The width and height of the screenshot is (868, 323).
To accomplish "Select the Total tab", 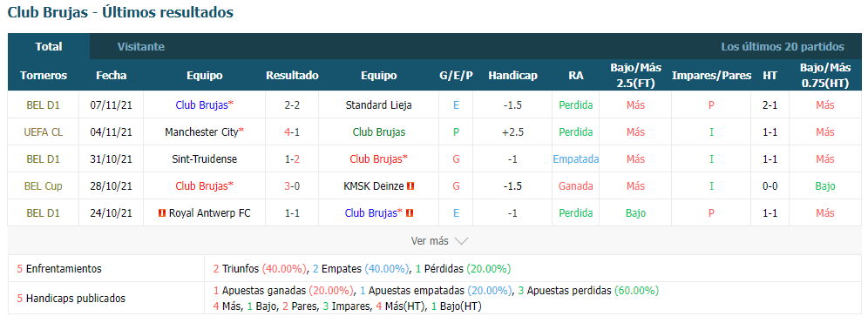I will click(x=49, y=47).
